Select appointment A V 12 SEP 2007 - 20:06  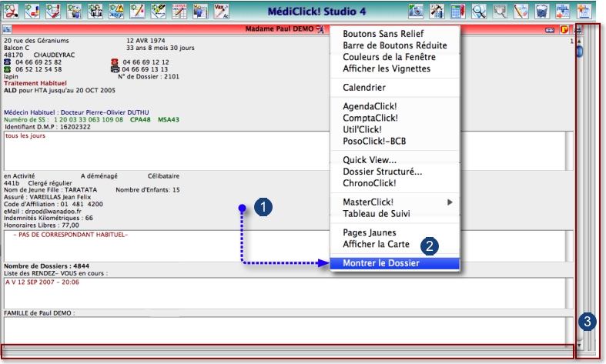tap(42, 282)
